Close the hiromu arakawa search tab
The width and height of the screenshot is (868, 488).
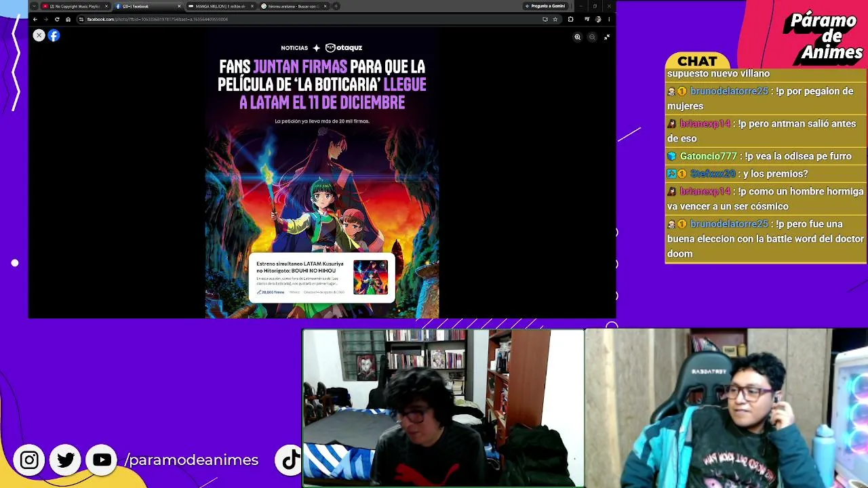pyautogui.click(x=325, y=6)
